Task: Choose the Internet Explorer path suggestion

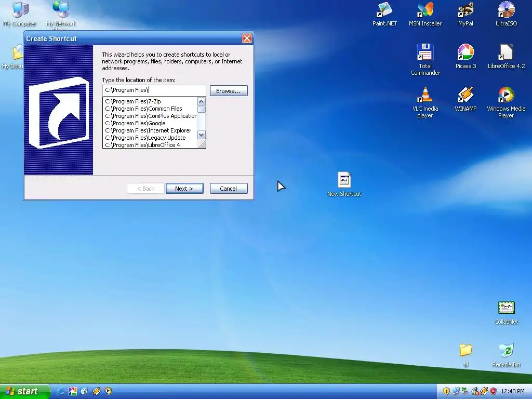Action: tap(151, 130)
